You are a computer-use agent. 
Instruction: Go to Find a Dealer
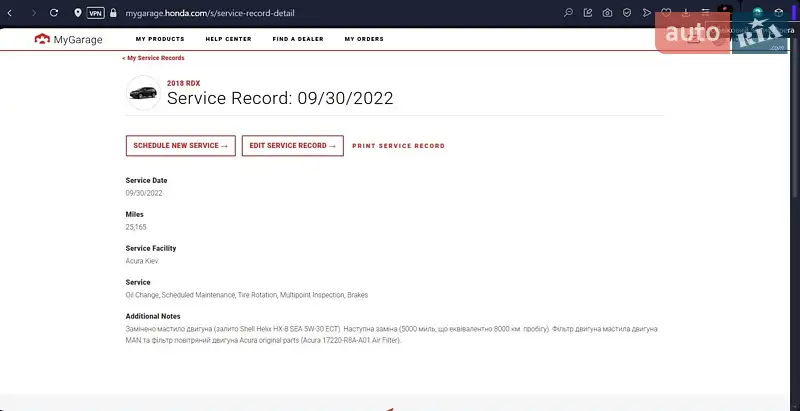pyautogui.click(x=298, y=39)
